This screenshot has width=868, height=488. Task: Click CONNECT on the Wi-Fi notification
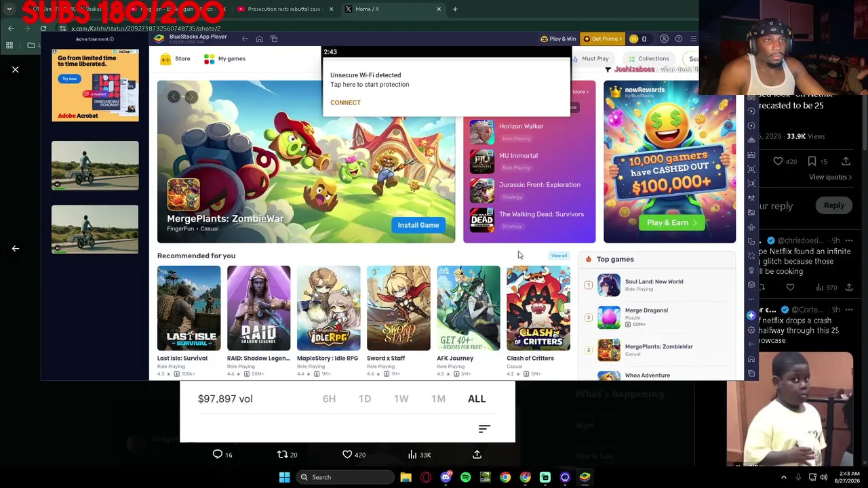pyautogui.click(x=345, y=103)
